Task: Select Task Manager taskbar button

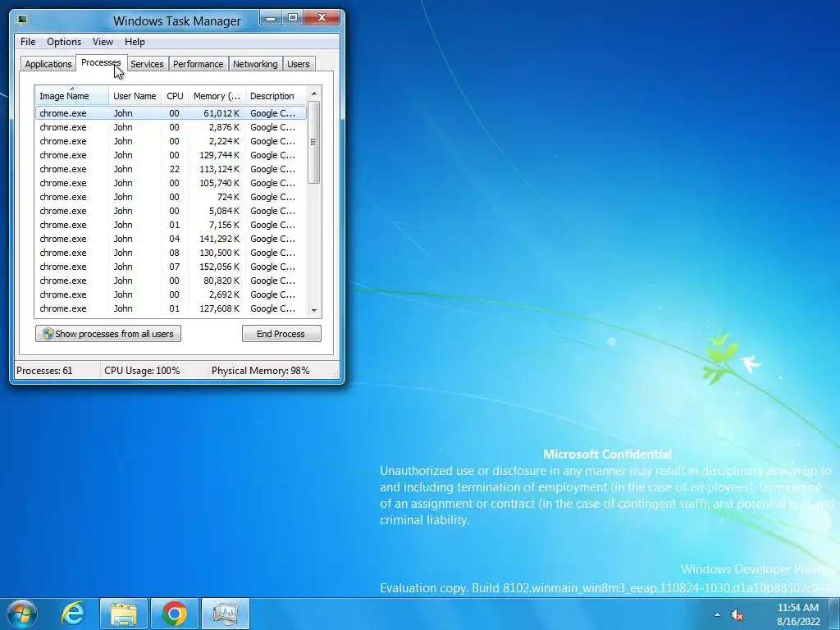Action: pos(226,614)
